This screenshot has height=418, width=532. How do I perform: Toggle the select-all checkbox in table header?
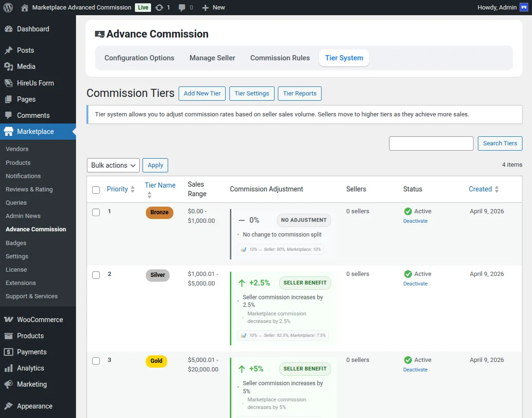[96, 190]
